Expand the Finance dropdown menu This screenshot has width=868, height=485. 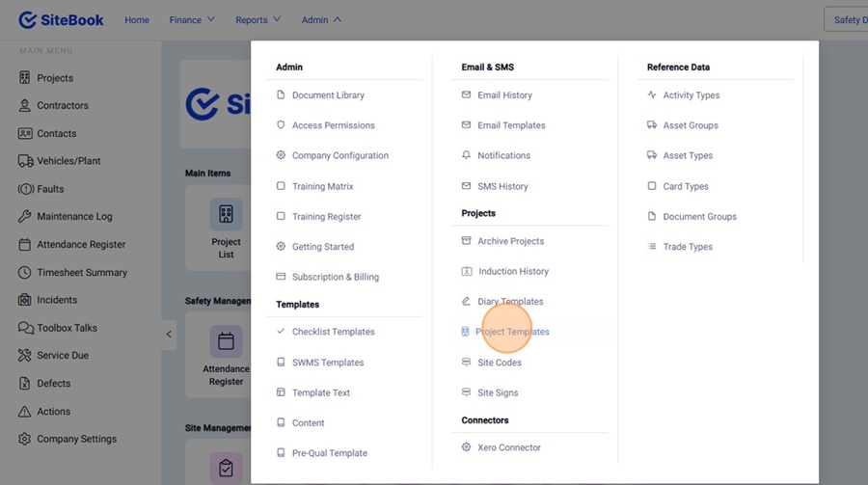191,20
